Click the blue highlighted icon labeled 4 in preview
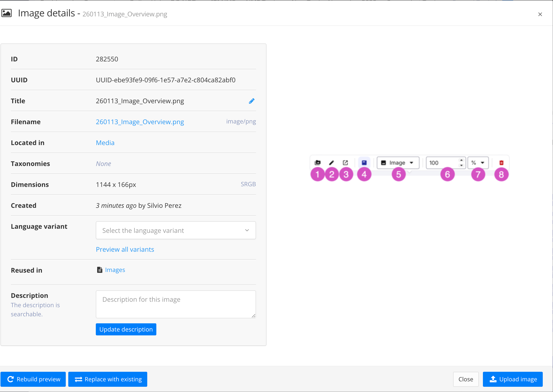 [364, 163]
